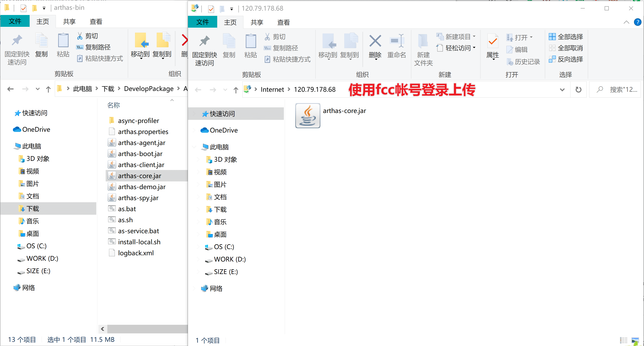Click the Select all option
Viewport: 644px width, 346px height.
[x=566, y=37]
